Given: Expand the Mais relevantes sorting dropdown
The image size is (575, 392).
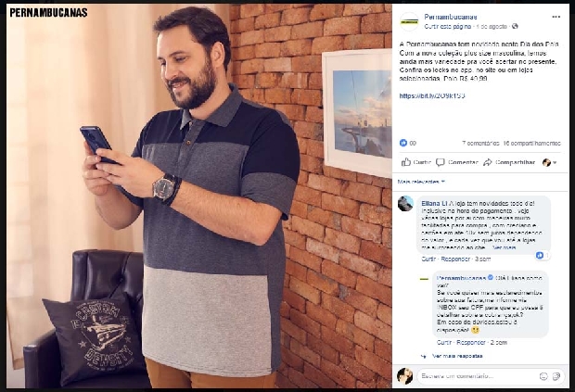Looking at the screenshot, I should click(421, 182).
